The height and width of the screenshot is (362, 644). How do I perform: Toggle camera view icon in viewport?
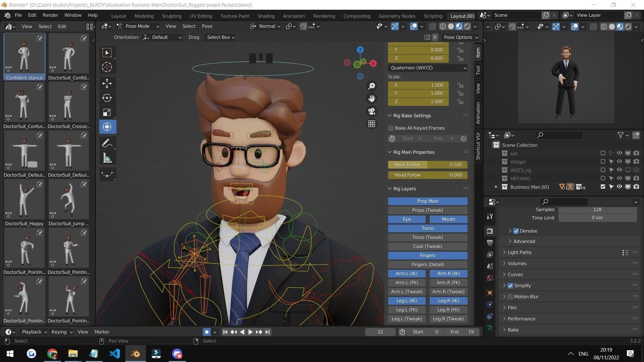coord(371,111)
